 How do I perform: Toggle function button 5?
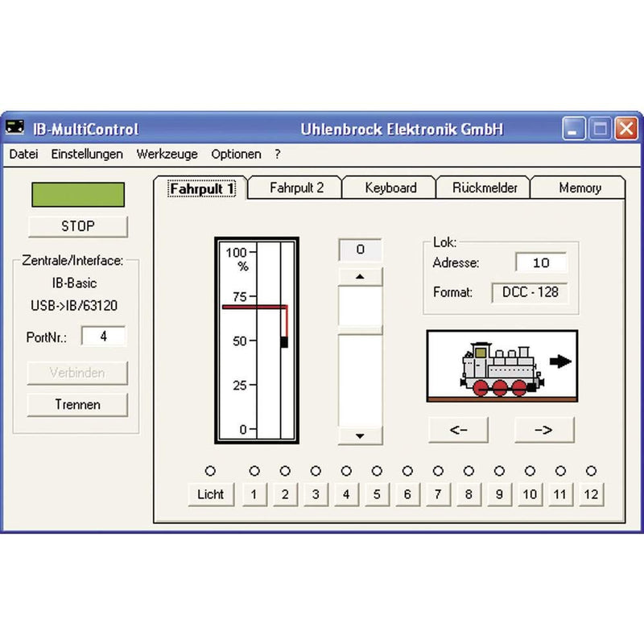click(x=377, y=494)
